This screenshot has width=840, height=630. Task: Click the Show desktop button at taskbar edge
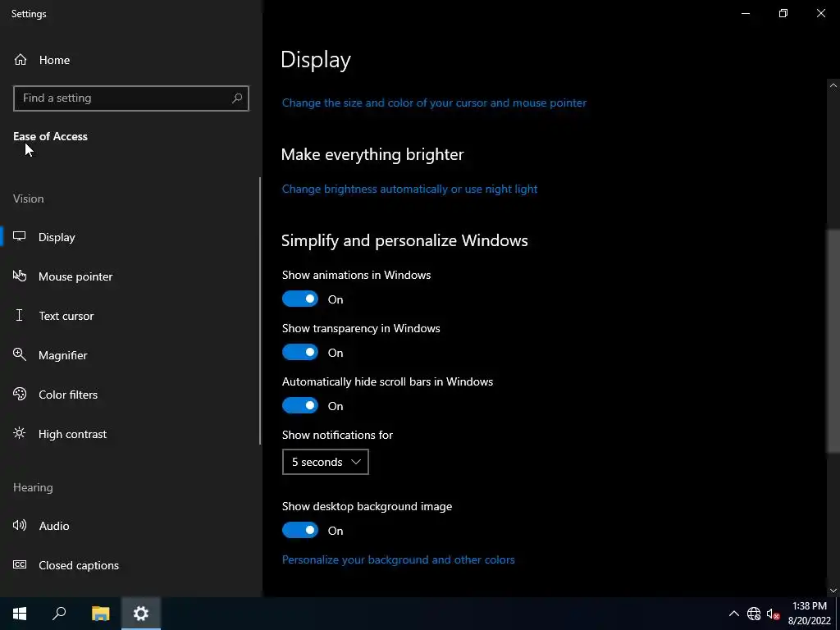[838, 614]
